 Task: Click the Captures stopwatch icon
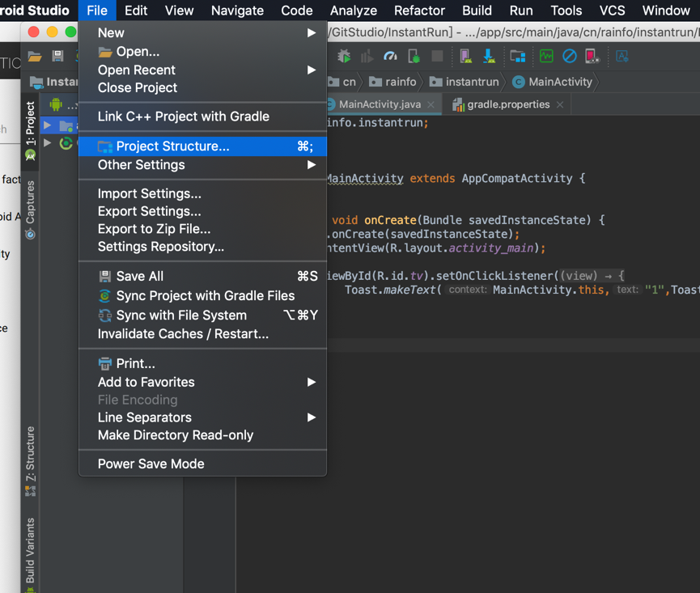[30, 233]
